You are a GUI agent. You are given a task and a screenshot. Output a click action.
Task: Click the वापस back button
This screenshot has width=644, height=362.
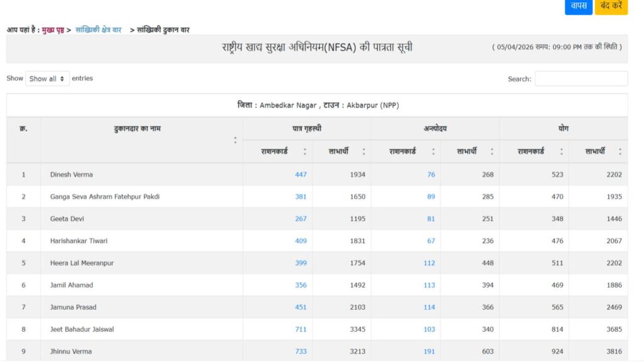click(578, 6)
